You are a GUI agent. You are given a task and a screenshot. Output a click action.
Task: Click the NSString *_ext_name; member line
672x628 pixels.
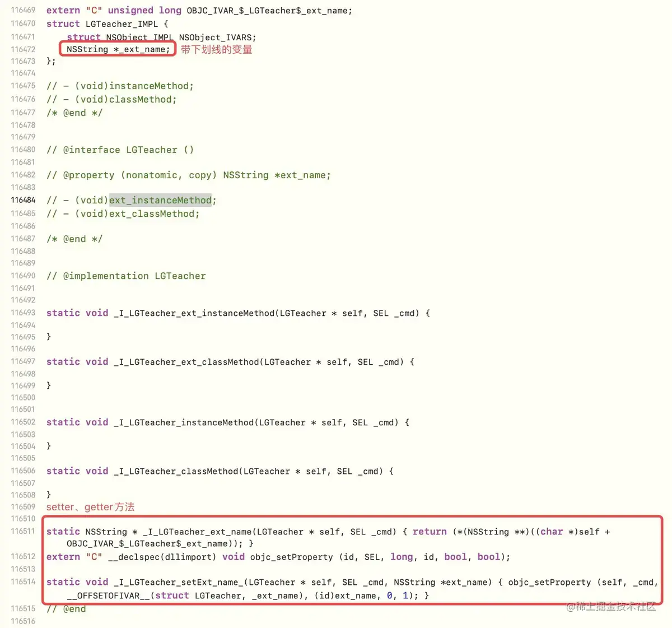coord(118,49)
